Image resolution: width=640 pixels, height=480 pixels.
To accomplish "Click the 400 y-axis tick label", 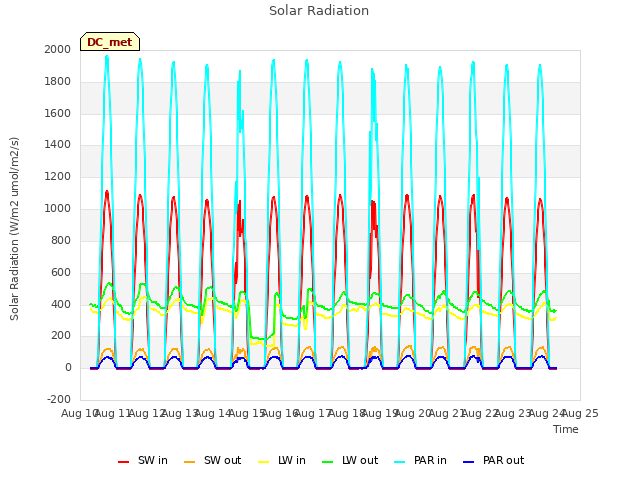I will [x=61, y=304].
